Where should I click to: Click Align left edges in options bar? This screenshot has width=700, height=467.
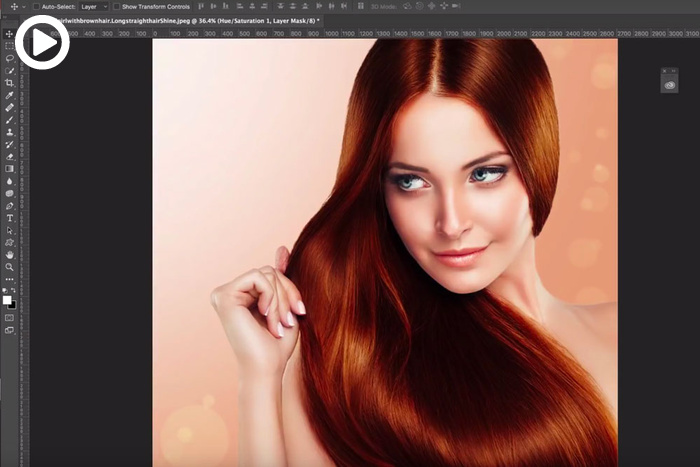(240, 6)
